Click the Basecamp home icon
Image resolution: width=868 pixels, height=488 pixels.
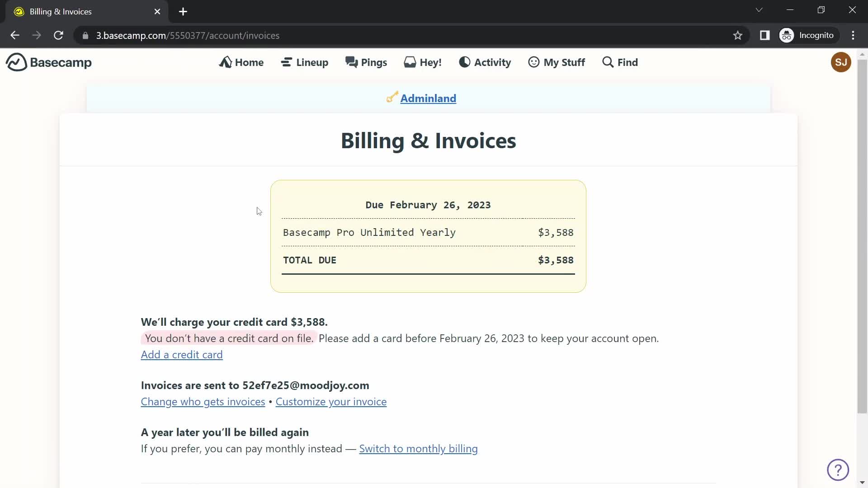[15, 62]
